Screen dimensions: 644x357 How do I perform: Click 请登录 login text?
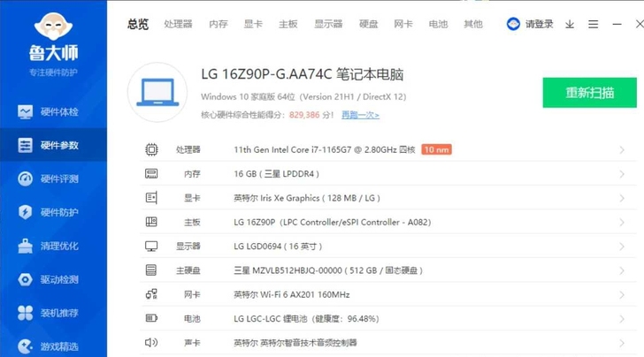(540, 24)
